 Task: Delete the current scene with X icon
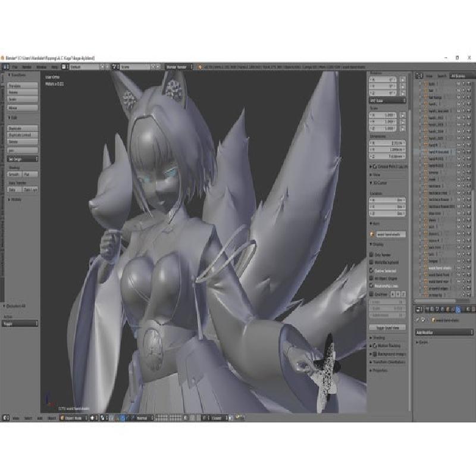tap(158, 67)
